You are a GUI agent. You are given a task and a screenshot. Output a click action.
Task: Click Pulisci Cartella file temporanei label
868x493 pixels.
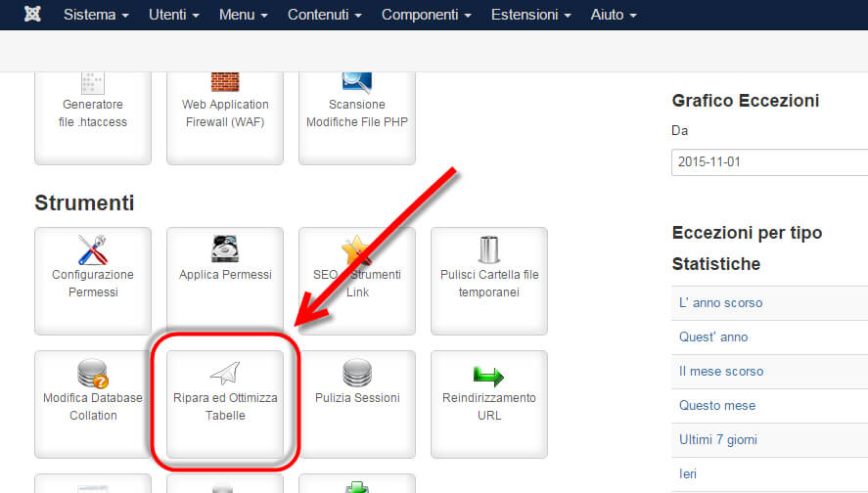[489, 284]
